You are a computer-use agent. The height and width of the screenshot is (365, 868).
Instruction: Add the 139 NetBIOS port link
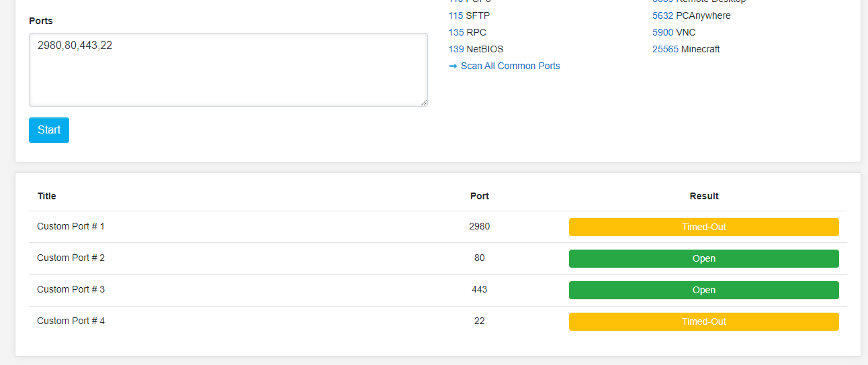coord(456,49)
